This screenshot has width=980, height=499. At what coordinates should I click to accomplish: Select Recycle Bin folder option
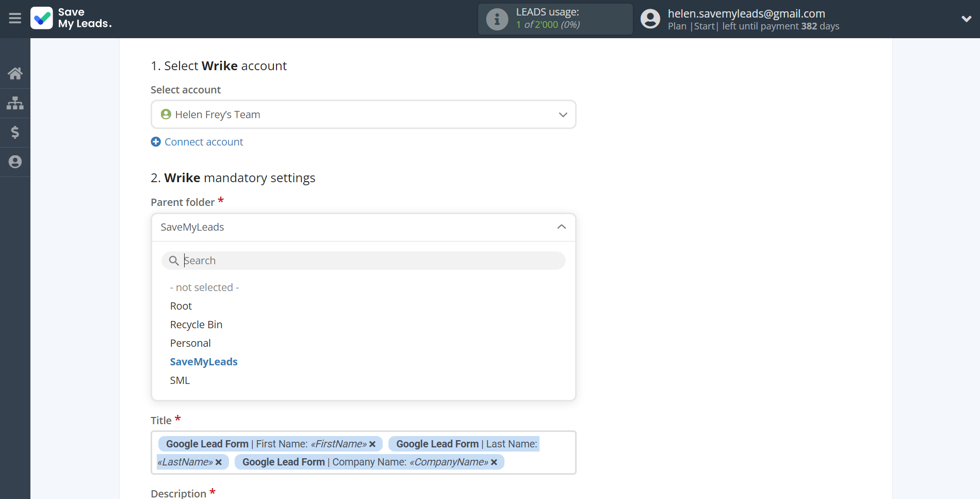(197, 325)
